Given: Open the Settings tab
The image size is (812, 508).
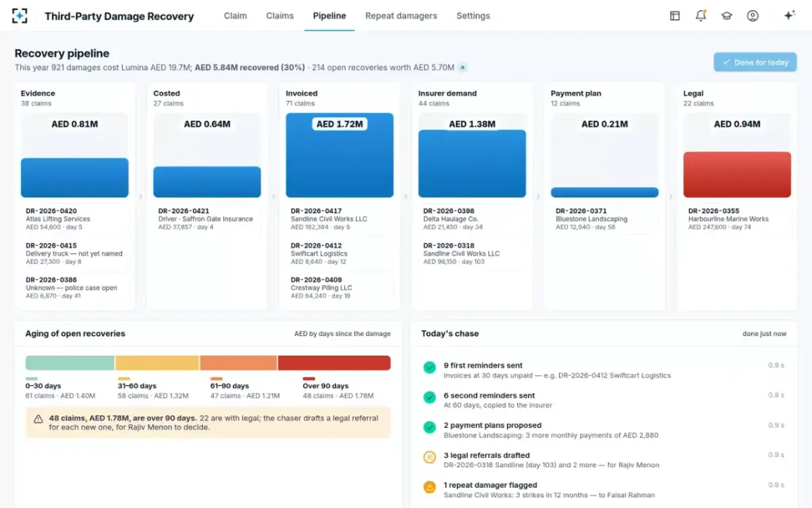Looking at the screenshot, I should click(473, 16).
